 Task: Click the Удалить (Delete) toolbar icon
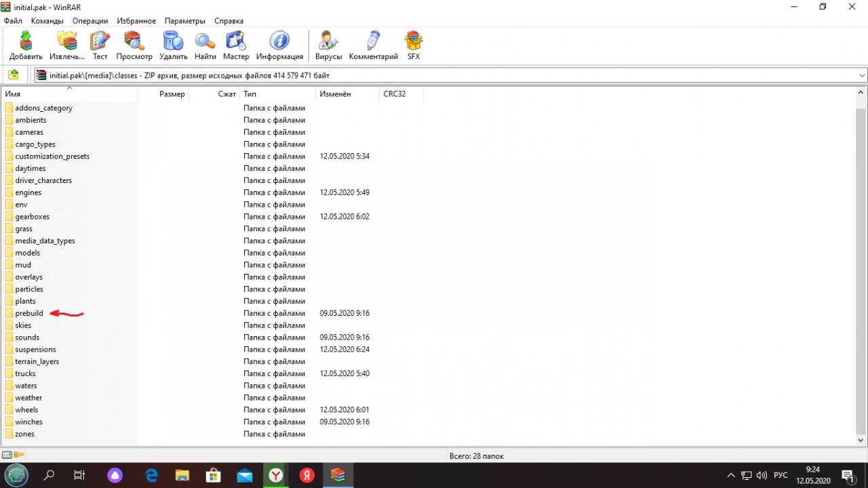(173, 45)
